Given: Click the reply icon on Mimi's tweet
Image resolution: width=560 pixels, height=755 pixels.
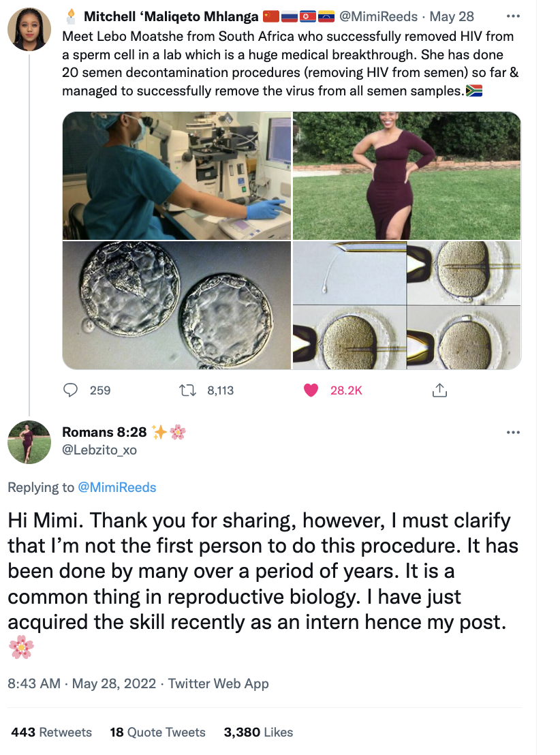Looking at the screenshot, I should [x=71, y=390].
